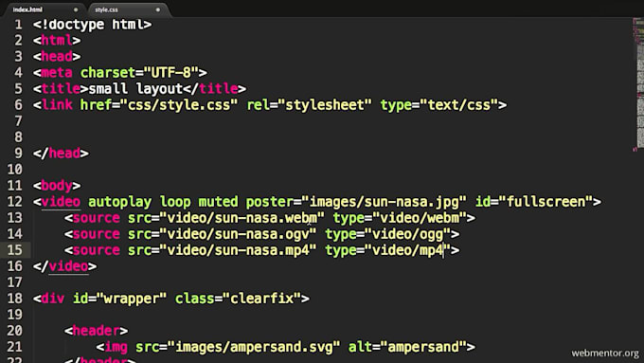Screen dimensions: 644x363
Task: Click the "images/sun-nasa.jpg" poster value
Action: pos(384,202)
